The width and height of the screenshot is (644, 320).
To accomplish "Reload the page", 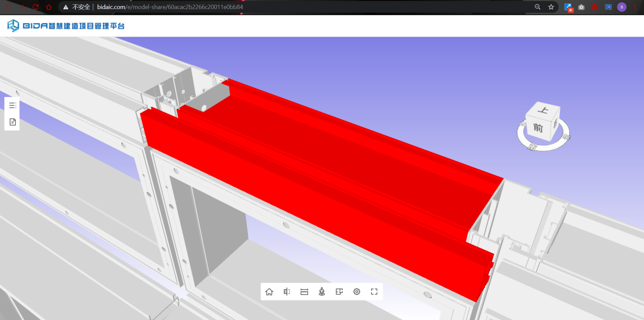I will tap(36, 7).
